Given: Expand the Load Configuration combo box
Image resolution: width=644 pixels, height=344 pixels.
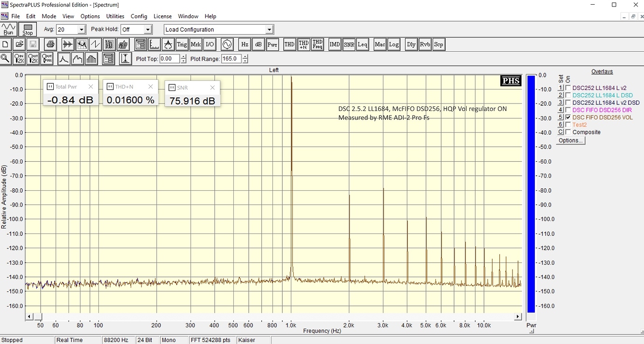Looking at the screenshot, I should pos(269,30).
